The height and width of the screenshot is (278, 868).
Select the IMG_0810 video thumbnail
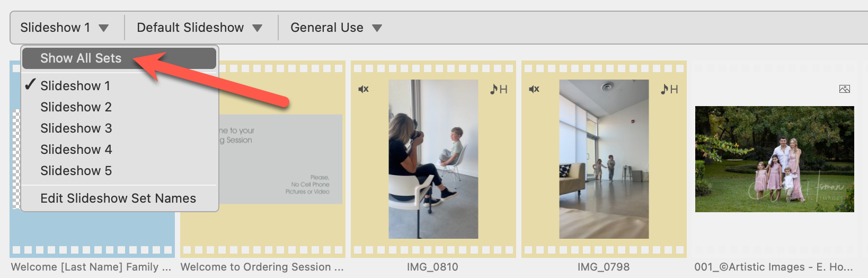coord(433,159)
